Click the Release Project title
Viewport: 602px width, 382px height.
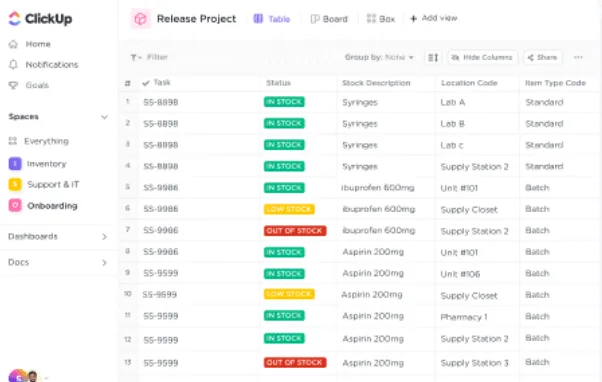pyautogui.click(x=196, y=19)
